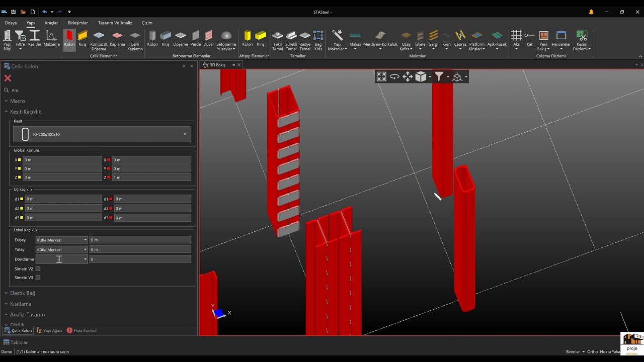
Task: Open Yapı Makrolar dropdown
Action: click(x=338, y=40)
